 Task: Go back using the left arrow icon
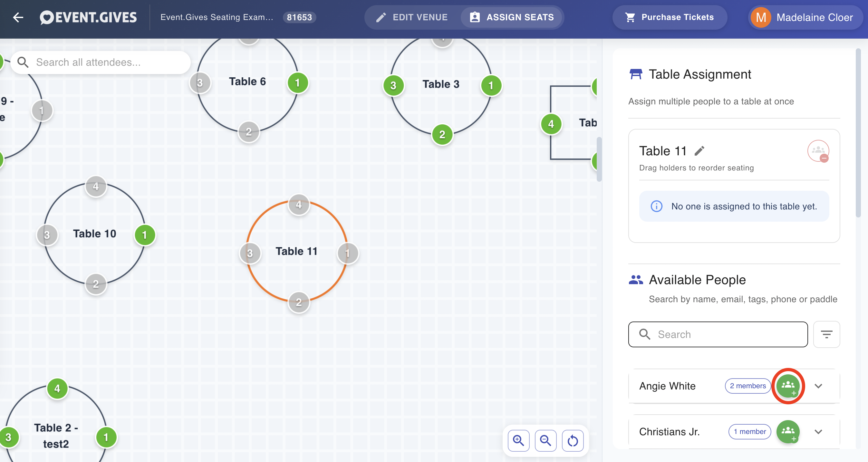[x=18, y=17]
